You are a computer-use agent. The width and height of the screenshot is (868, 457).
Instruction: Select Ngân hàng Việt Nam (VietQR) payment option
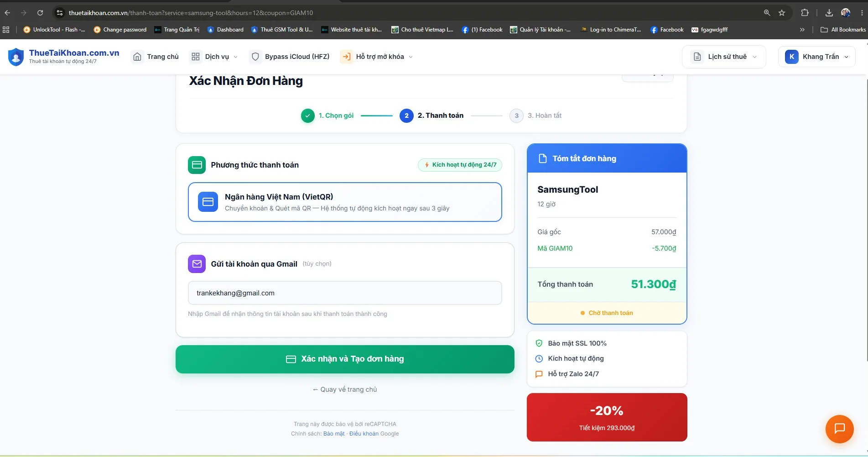[345, 202]
